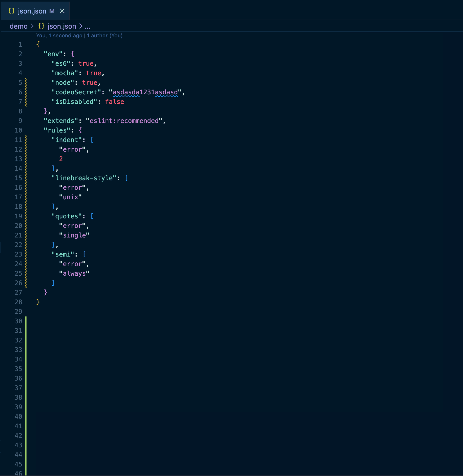463x476 pixels.
Task: Click the "mocha" key
Action: (65, 73)
